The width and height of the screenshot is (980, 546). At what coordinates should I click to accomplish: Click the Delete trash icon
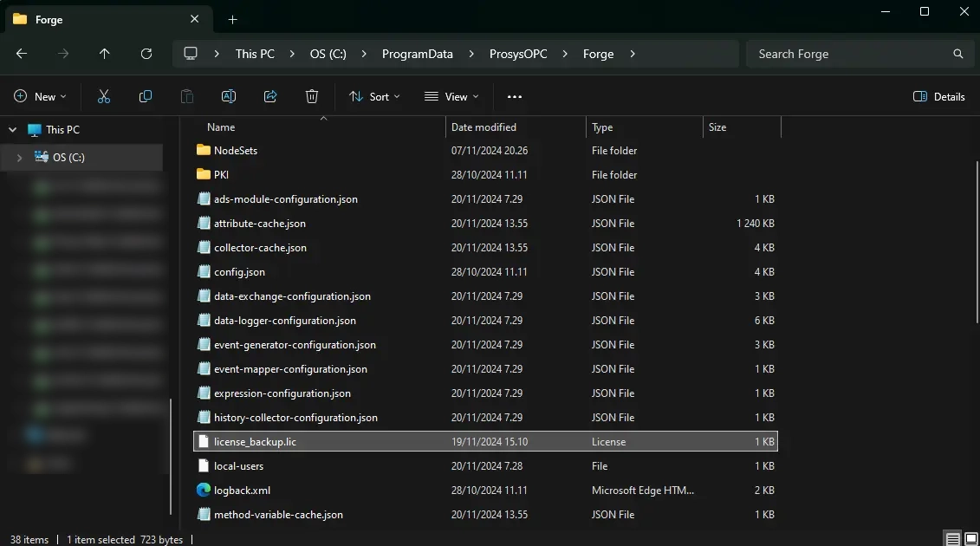(x=312, y=96)
